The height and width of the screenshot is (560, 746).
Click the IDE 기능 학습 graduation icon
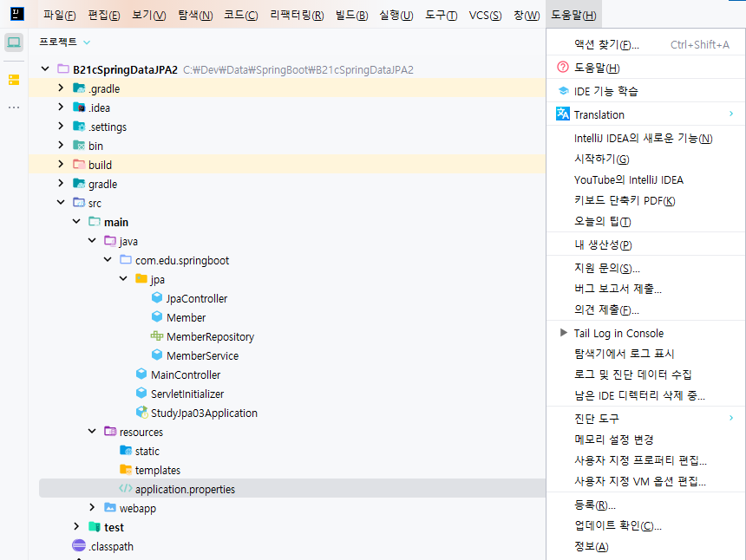563,90
